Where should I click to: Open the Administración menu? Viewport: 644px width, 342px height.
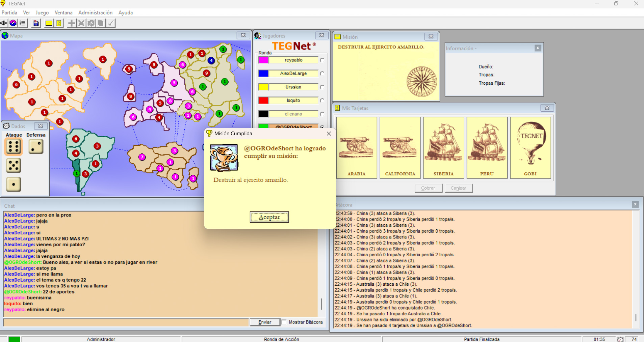pos(95,12)
